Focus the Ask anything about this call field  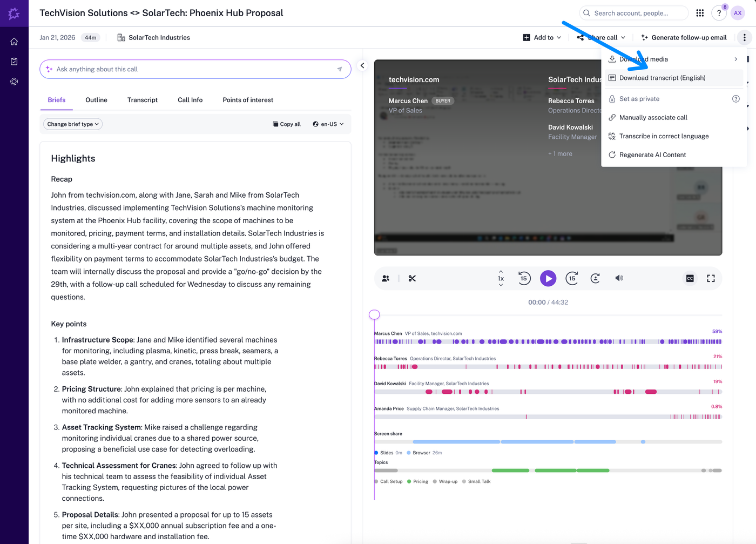[195, 69]
